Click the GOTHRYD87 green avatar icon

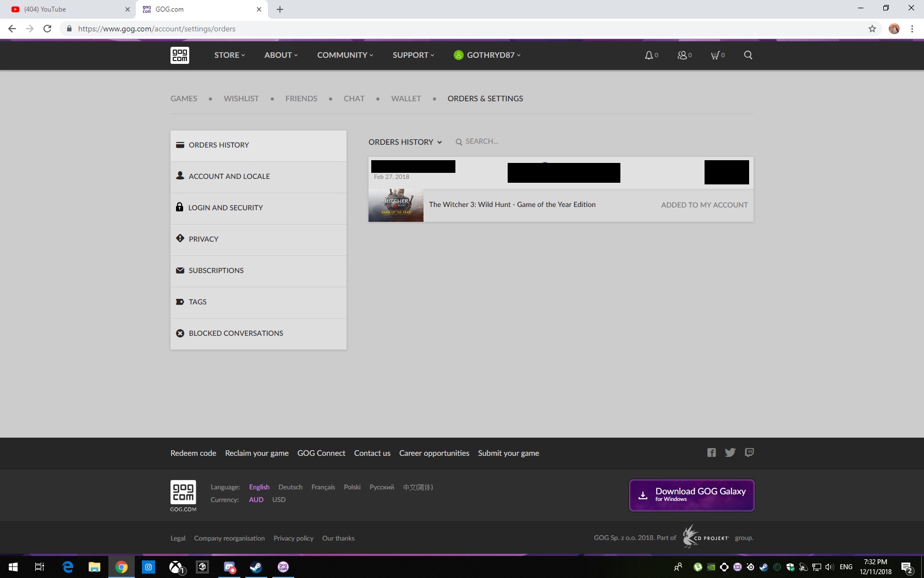click(458, 55)
